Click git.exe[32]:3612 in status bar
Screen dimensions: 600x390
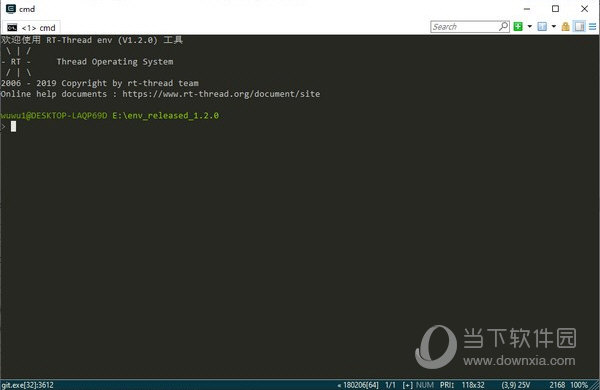(x=27, y=385)
